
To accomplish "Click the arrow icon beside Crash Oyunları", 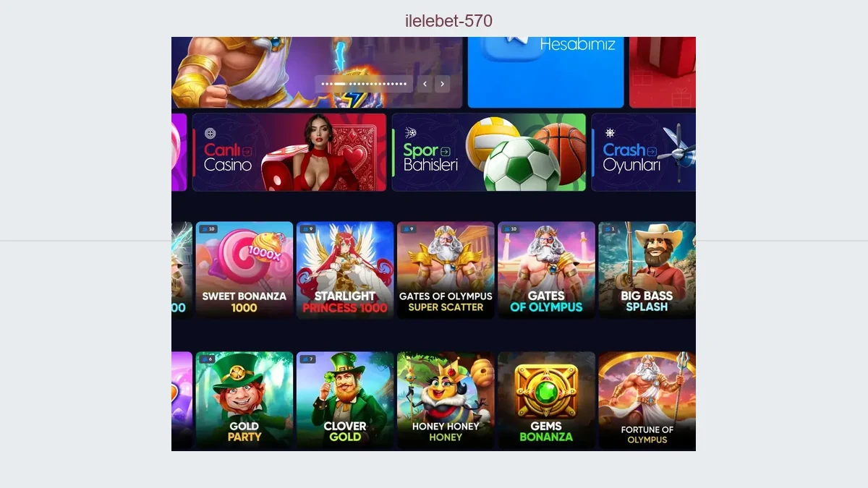I will [652, 152].
